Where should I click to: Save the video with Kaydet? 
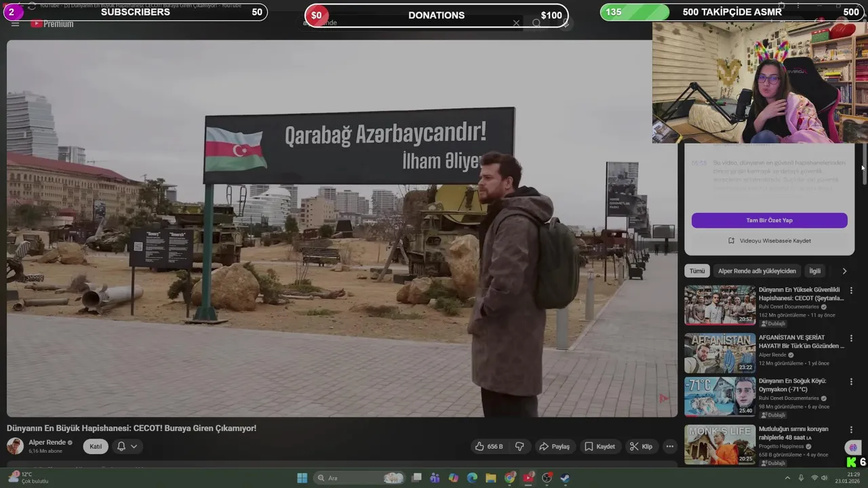click(599, 447)
